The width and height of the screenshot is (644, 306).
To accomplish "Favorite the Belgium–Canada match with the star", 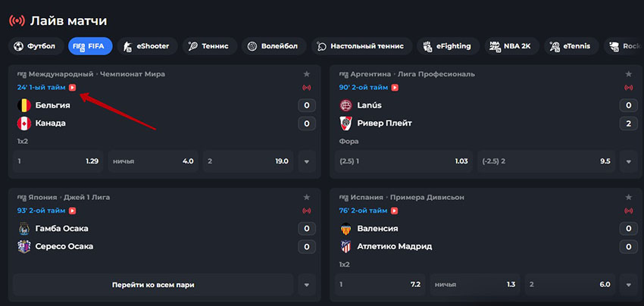I will pyautogui.click(x=306, y=74).
